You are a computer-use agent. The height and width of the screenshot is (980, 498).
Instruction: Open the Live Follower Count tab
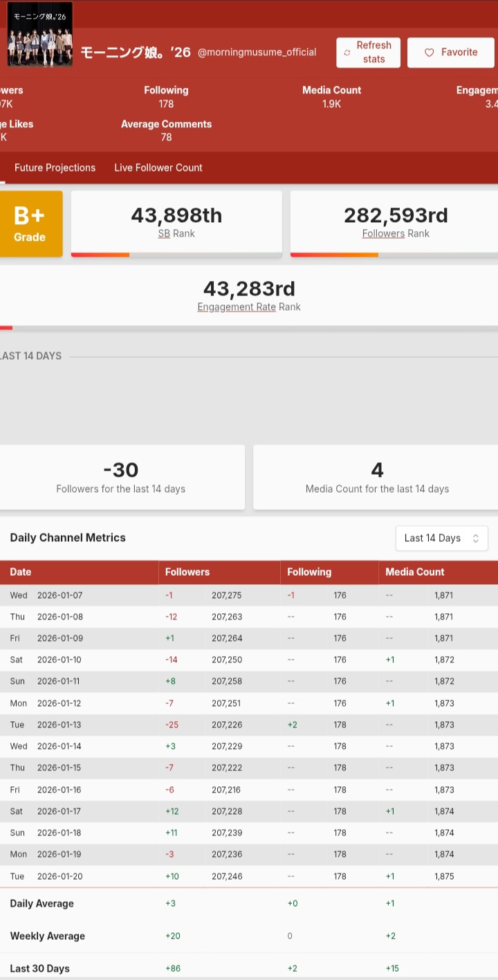tap(158, 167)
